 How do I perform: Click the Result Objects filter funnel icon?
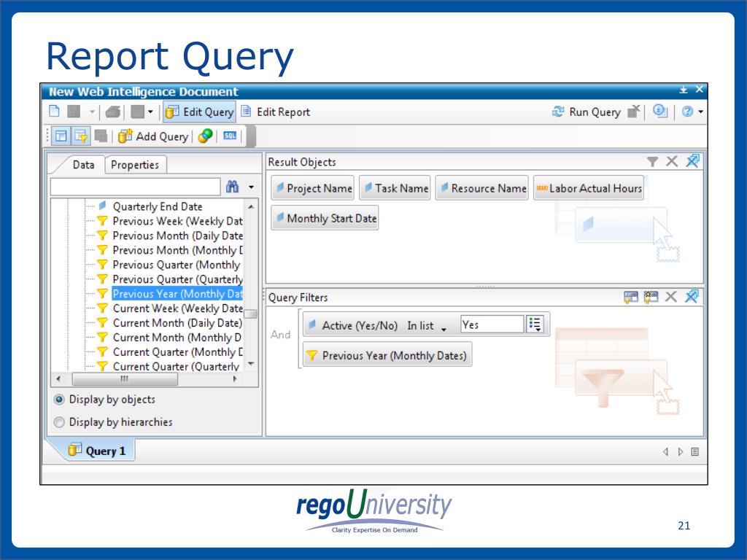[653, 162]
